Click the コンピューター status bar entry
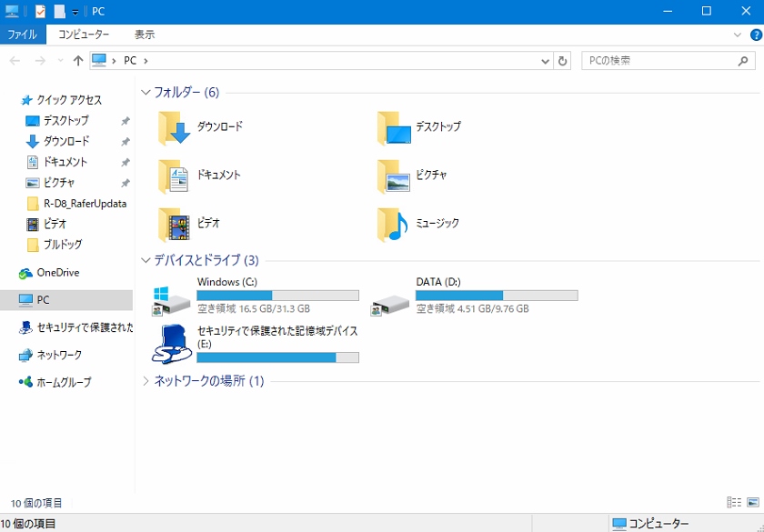This screenshot has width=764, height=532. (x=650, y=524)
